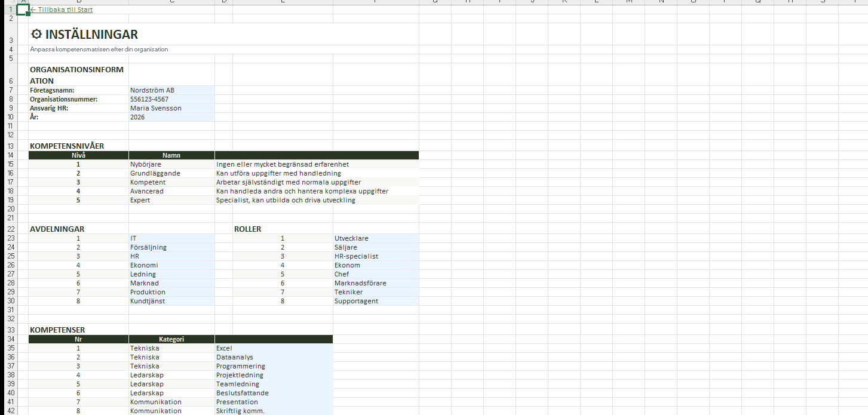868x415 pixels.
Task: Select row 13 via its row header
Action: pos(10,146)
